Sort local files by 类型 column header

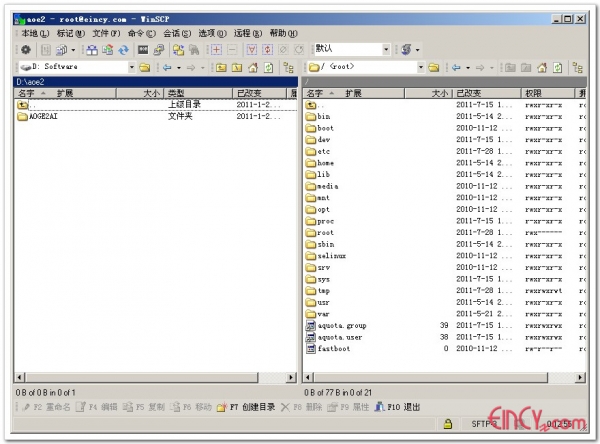[x=198, y=93]
